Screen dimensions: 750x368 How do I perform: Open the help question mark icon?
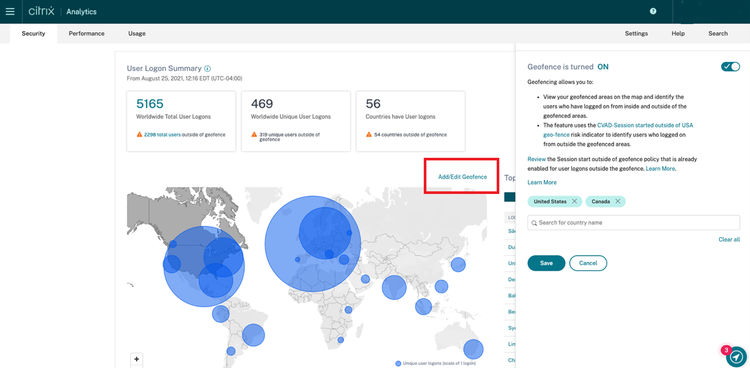(x=653, y=11)
